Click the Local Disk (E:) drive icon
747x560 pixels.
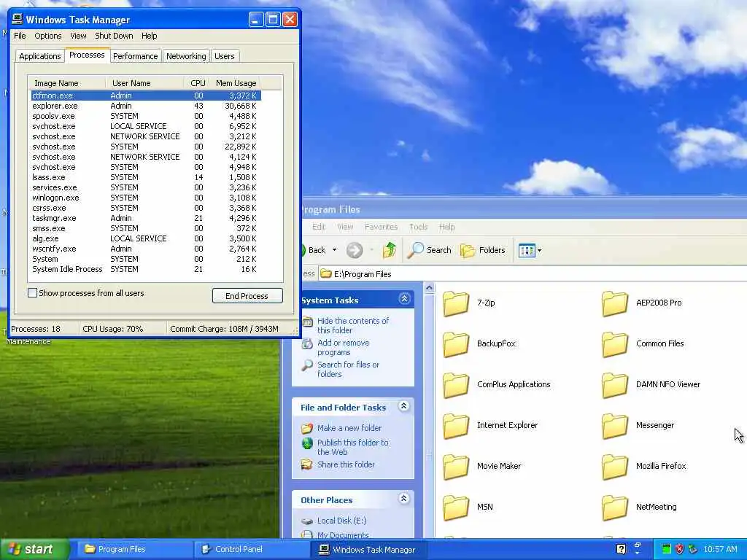coord(307,521)
